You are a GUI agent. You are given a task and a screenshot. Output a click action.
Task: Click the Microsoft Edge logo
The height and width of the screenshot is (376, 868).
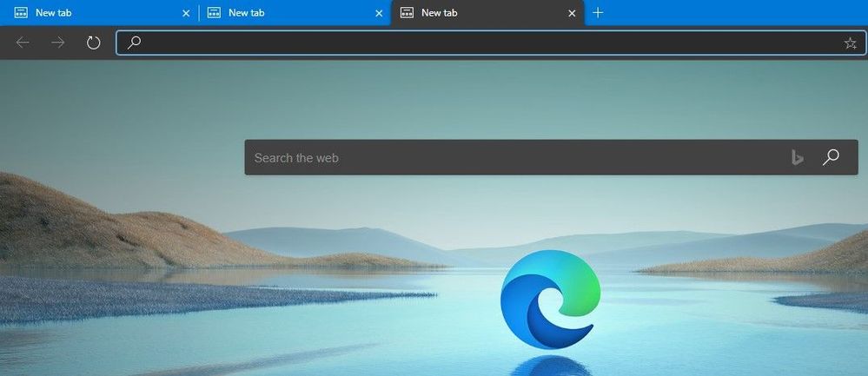tap(550, 299)
